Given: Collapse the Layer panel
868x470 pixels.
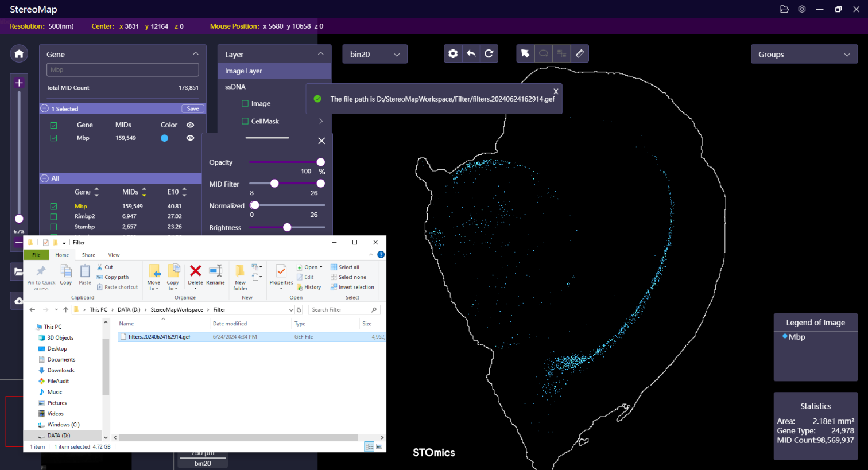Looking at the screenshot, I should [x=320, y=53].
